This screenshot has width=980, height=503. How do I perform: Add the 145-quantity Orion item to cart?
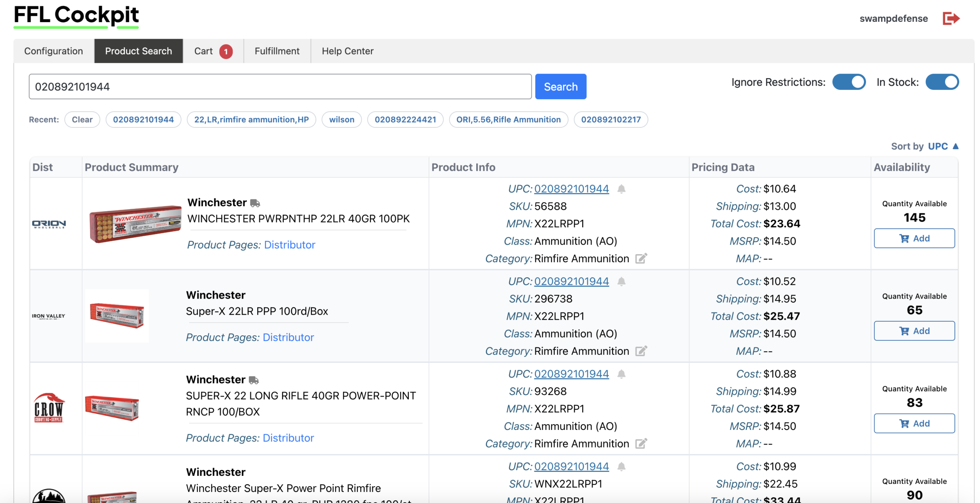[914, 238]
